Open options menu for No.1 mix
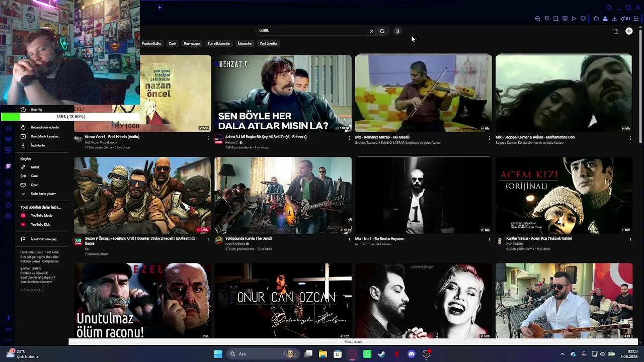Viewport: 644px width, 362px height. pyautogui.click(x=490, y=239)
